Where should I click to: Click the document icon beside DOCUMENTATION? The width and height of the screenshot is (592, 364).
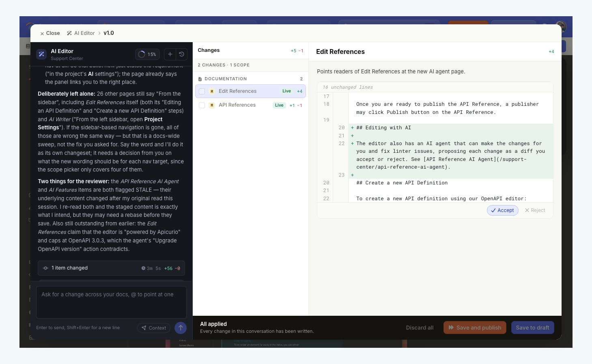click(200, 79)
